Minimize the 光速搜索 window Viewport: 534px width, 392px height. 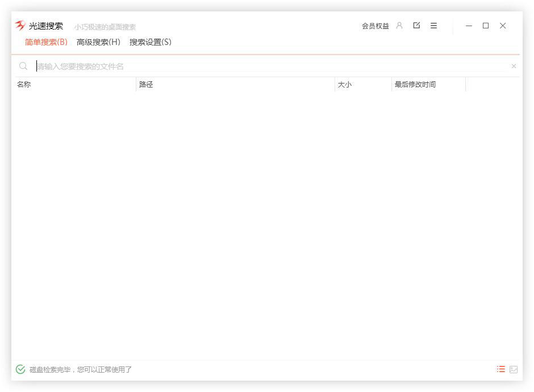coord(469,26)
